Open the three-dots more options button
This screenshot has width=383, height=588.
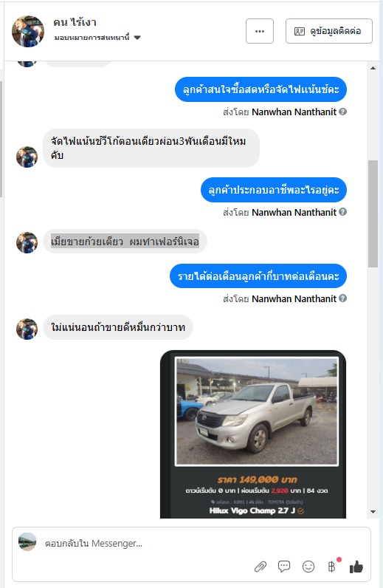point(260,31)
